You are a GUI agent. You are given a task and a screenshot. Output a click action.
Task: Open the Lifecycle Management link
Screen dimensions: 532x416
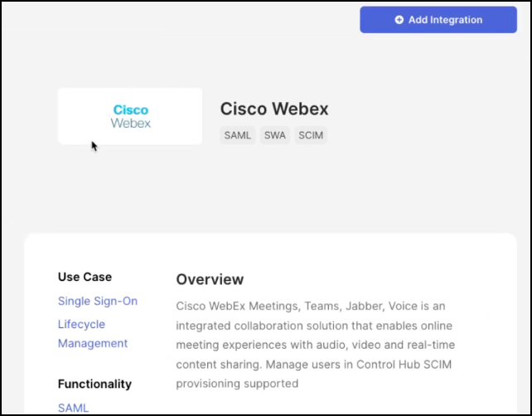(x=92, y=334)
